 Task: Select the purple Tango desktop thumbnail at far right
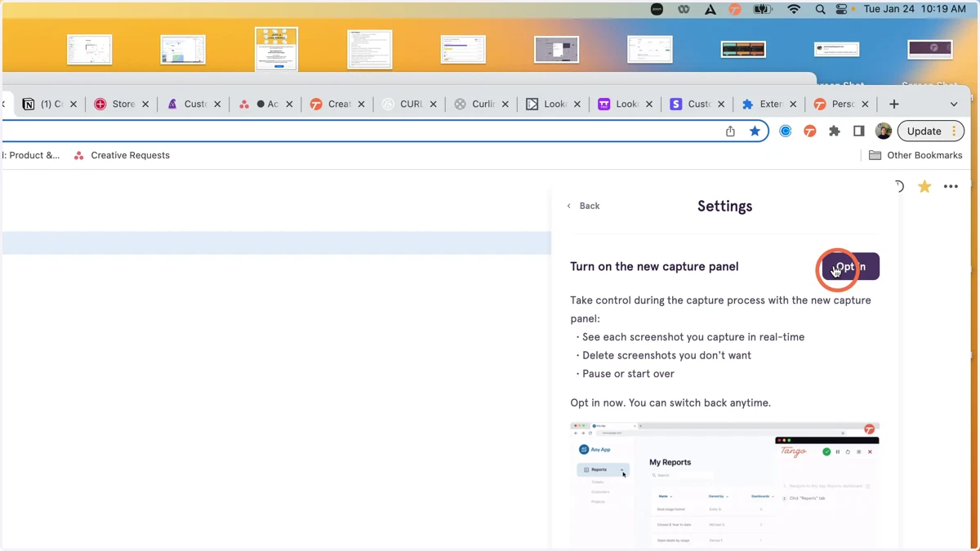930,49
